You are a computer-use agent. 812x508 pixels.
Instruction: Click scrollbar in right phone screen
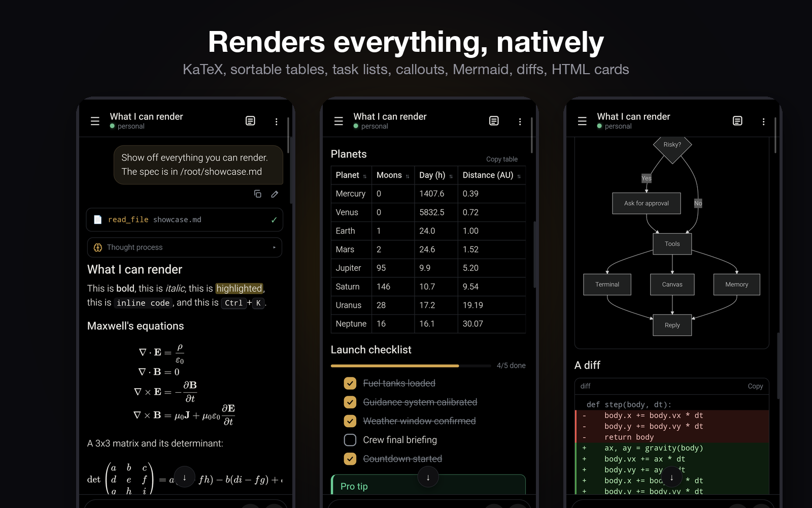click(775, 135)
